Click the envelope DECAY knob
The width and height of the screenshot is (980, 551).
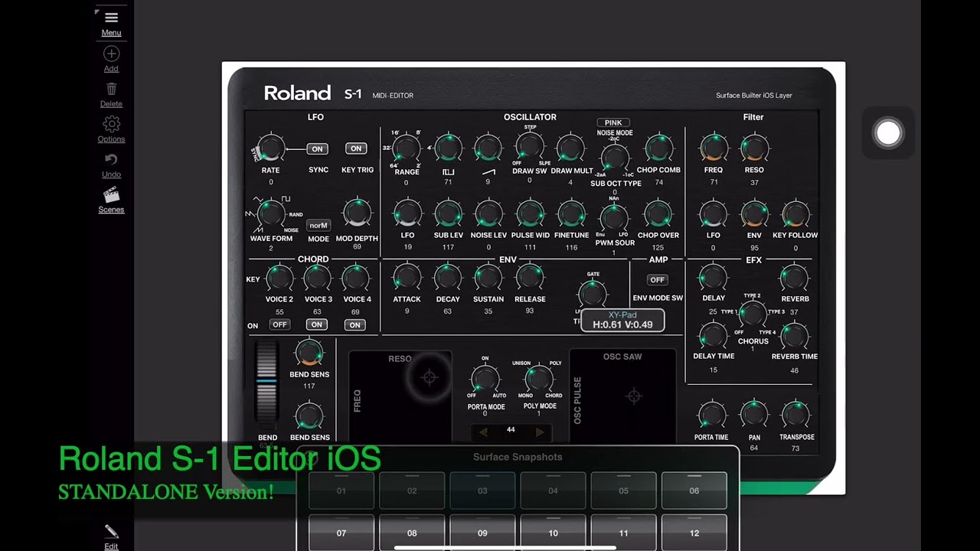[x=448, y=277]
